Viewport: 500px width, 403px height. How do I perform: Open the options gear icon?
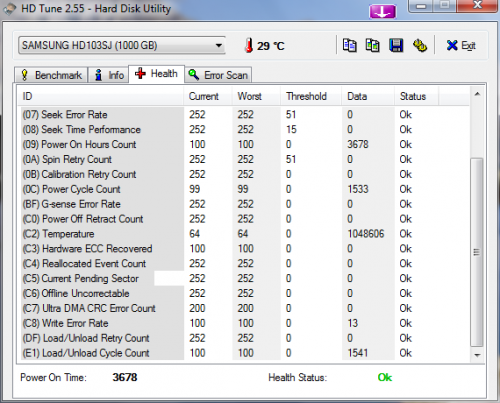[x=420, y=45]
